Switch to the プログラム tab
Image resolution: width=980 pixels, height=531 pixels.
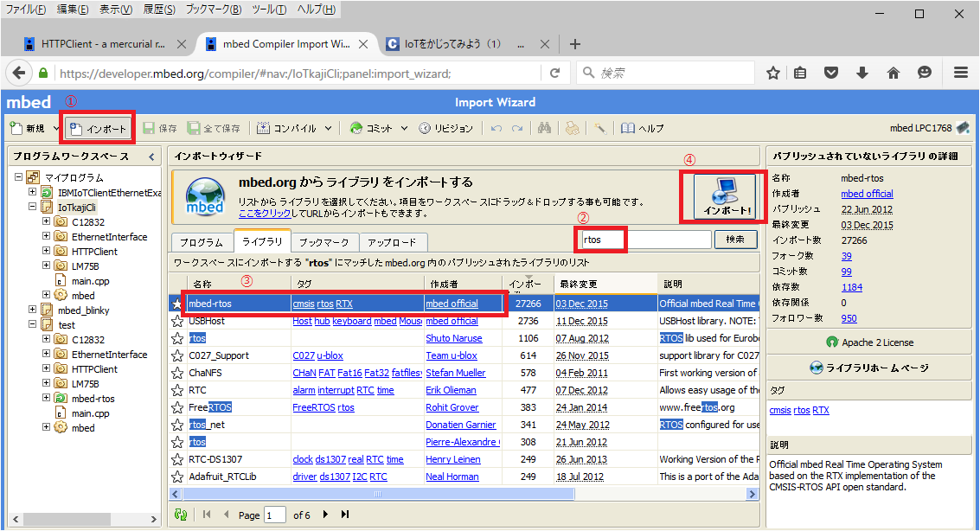(x=202, y=242)
